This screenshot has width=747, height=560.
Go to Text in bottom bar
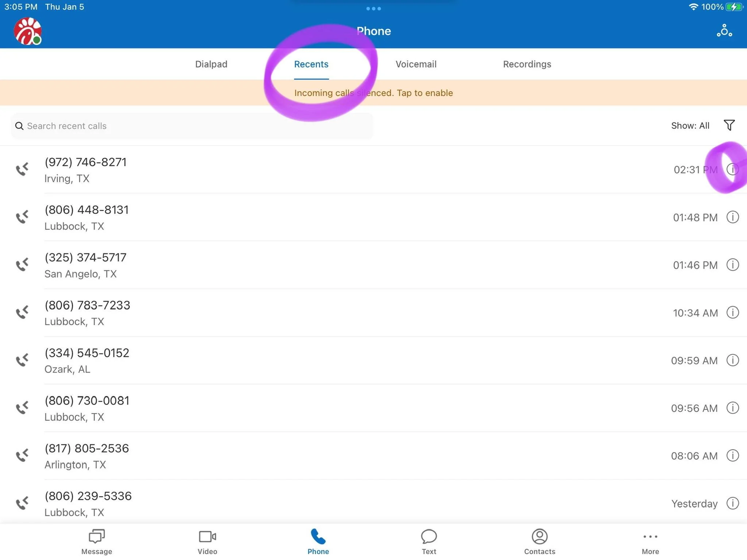point(429,542)
